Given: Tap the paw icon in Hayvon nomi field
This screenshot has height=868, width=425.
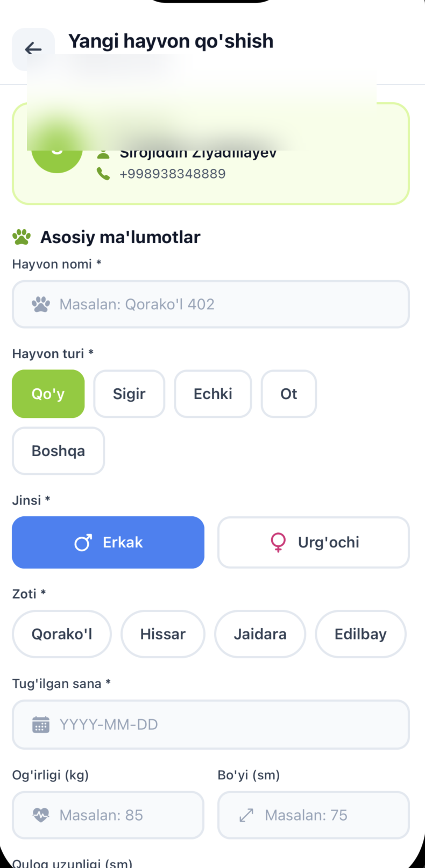Looking at the screenshot, I should point(41,304).
